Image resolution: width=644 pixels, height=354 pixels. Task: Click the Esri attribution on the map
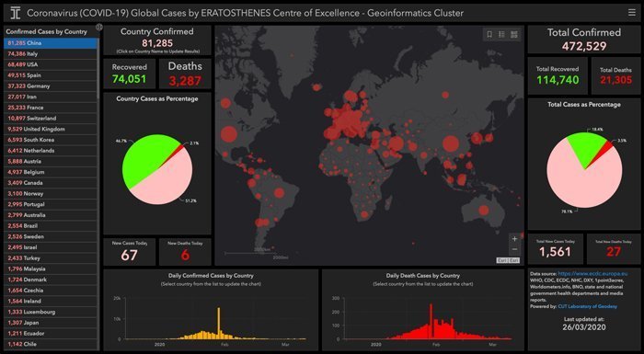(x=509, y=260)
